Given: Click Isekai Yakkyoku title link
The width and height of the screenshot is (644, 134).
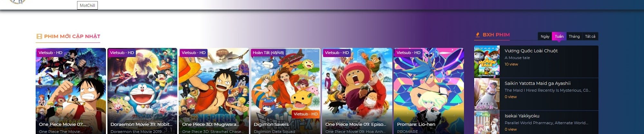Looking at the screenshot, I should click(522, 116).
